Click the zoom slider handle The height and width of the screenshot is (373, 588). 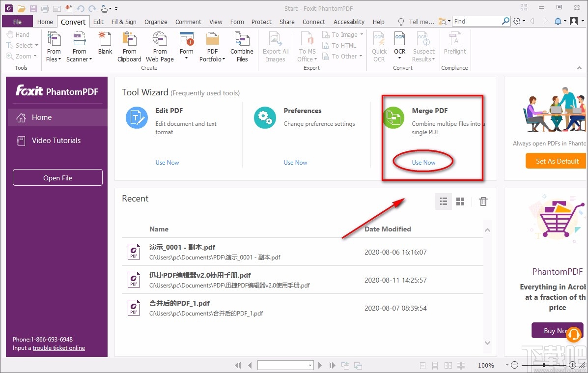(x=544, y=365)
